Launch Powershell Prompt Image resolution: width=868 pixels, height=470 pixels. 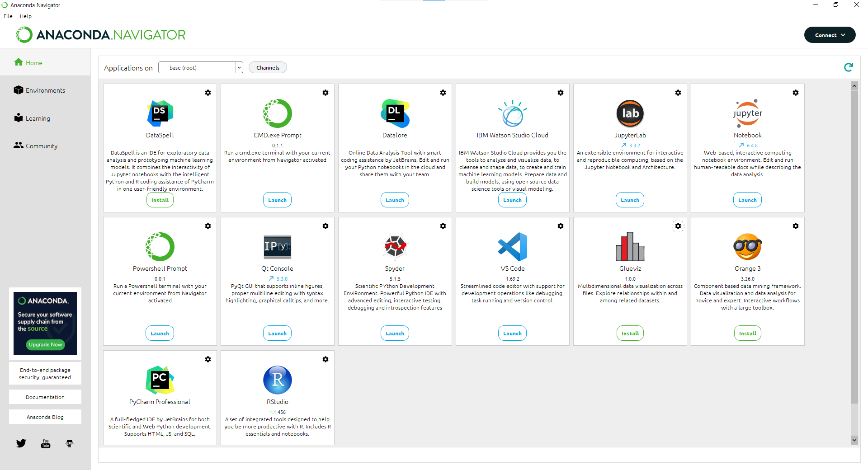160,333
